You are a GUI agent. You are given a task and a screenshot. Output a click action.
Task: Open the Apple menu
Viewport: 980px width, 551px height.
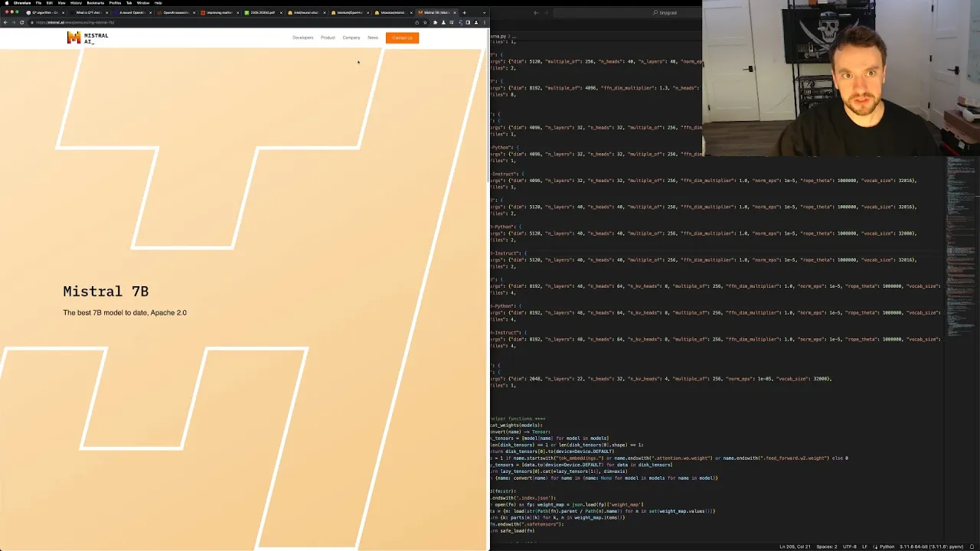(x=5, y=3)
